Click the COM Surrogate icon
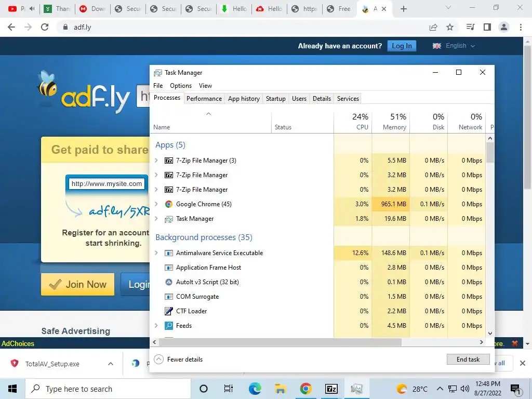The height and width of the screenshot is (399, 532). (169, 297)
